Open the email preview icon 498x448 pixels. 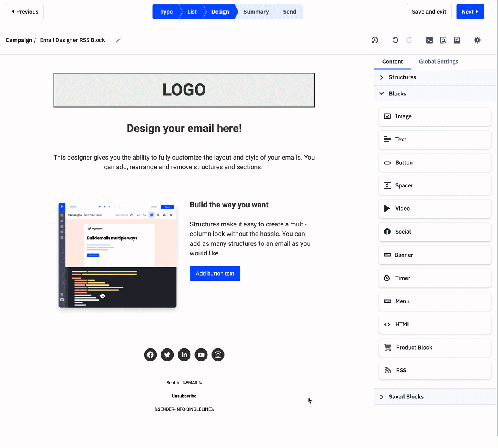click(443, 40)
